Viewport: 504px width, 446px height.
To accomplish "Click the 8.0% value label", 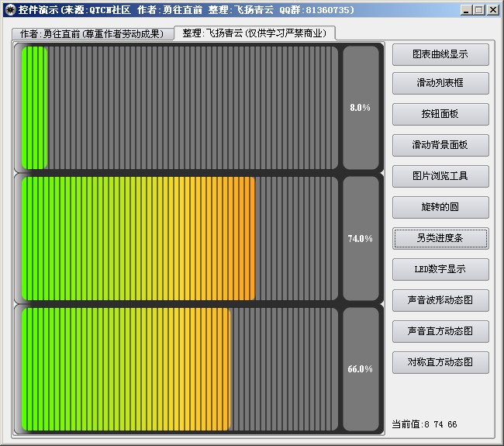I will coord(361,108).
